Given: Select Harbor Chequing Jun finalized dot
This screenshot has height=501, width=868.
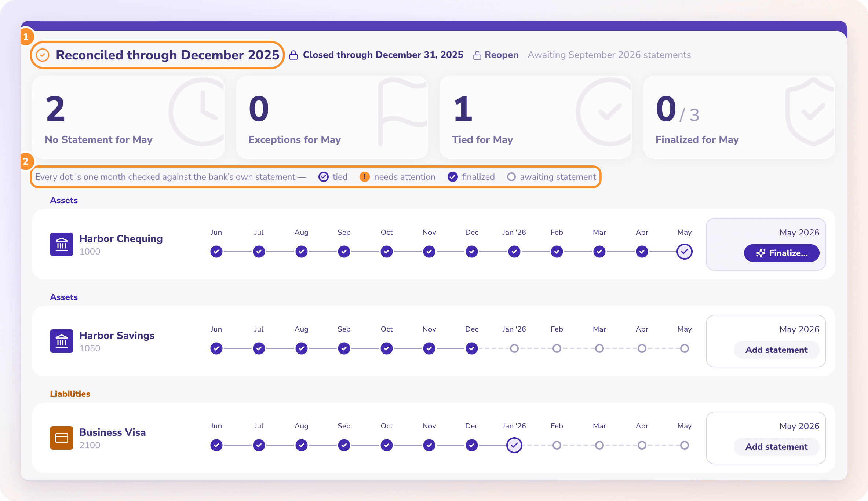Looking at the screenshot, I should pos(216,252).
